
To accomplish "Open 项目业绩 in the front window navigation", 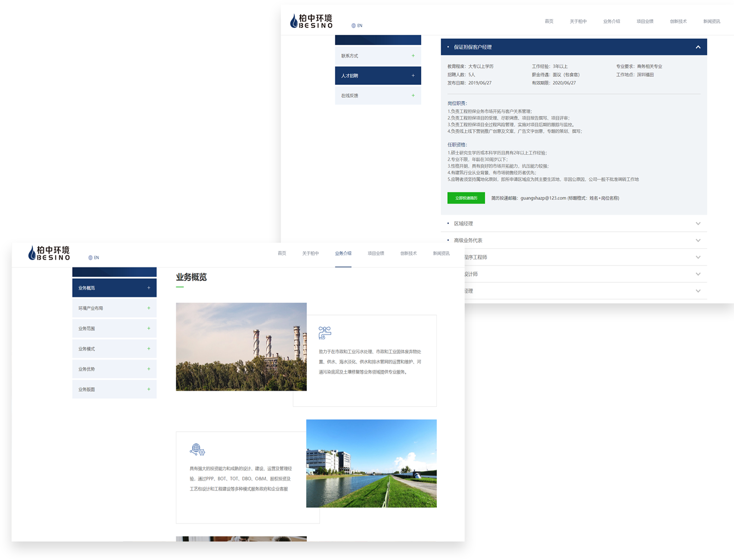I will click(376, 253).
